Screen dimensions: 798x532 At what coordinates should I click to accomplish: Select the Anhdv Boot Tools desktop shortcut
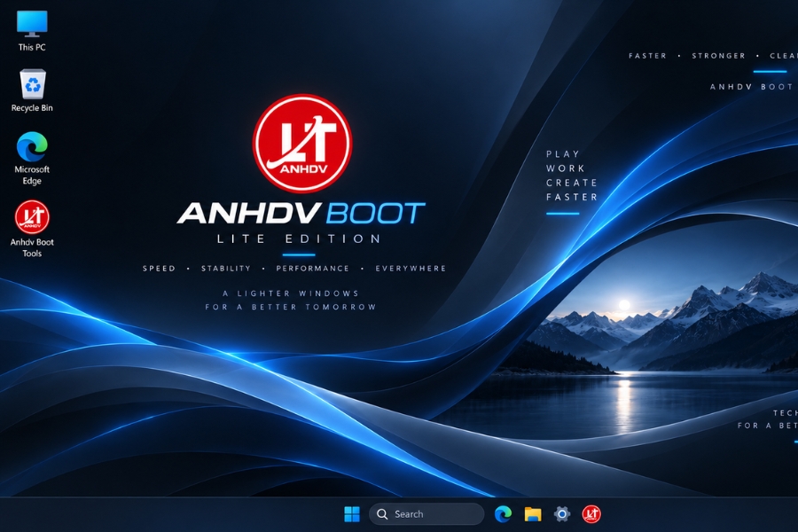(32, 229)
